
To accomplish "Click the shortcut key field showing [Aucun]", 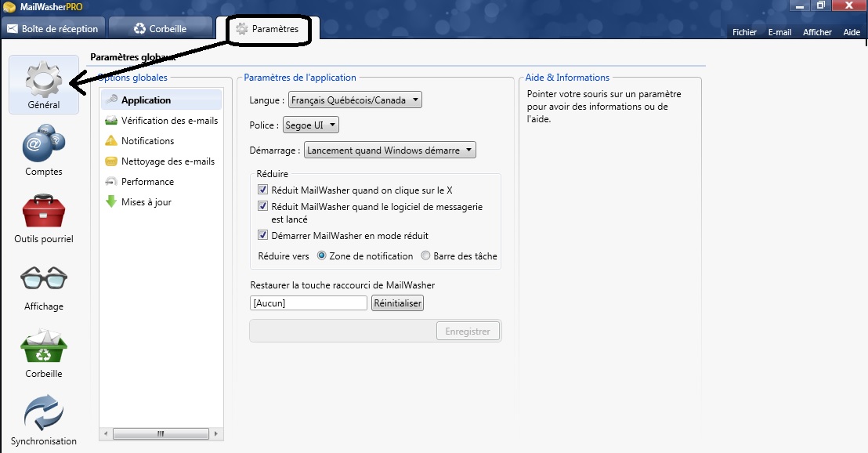I will [x=309, y=303].
